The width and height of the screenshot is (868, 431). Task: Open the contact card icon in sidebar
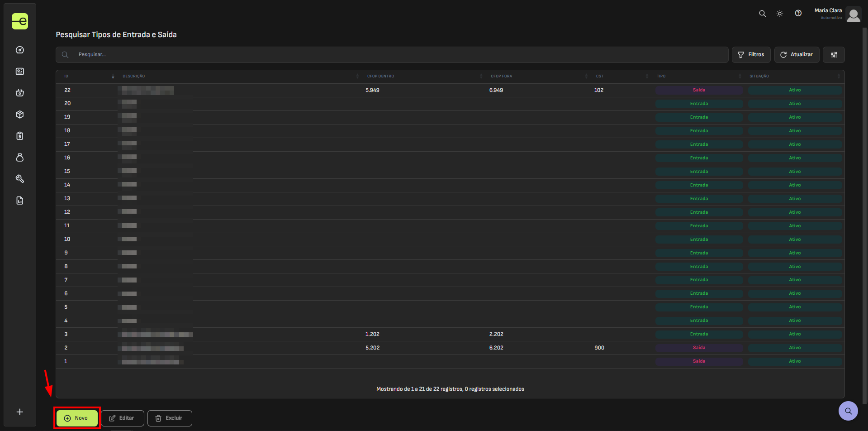tap(20, 72)
